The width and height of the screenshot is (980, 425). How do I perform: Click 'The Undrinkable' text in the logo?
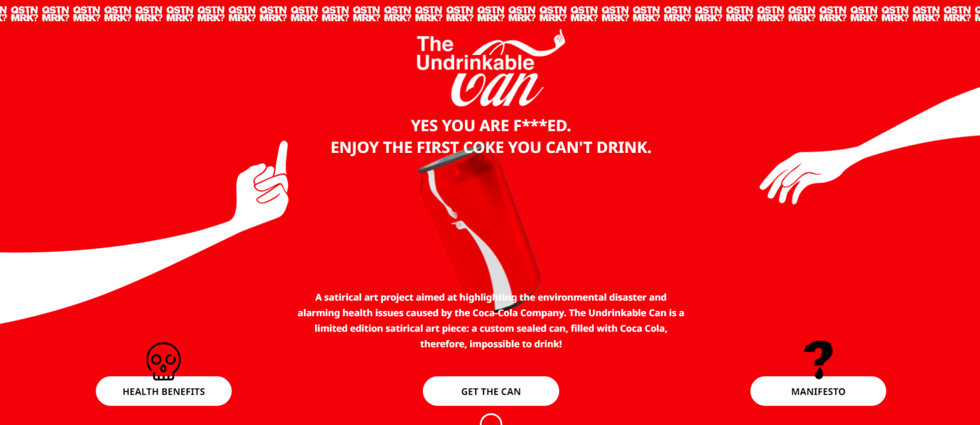475,54
